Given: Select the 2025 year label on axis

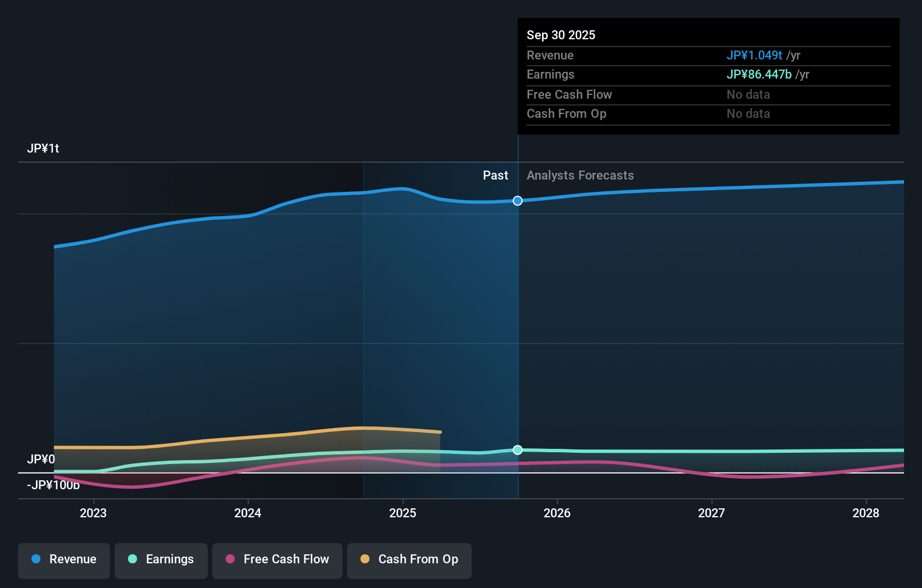Looking at the screenshot, I should tap(402, 513).
